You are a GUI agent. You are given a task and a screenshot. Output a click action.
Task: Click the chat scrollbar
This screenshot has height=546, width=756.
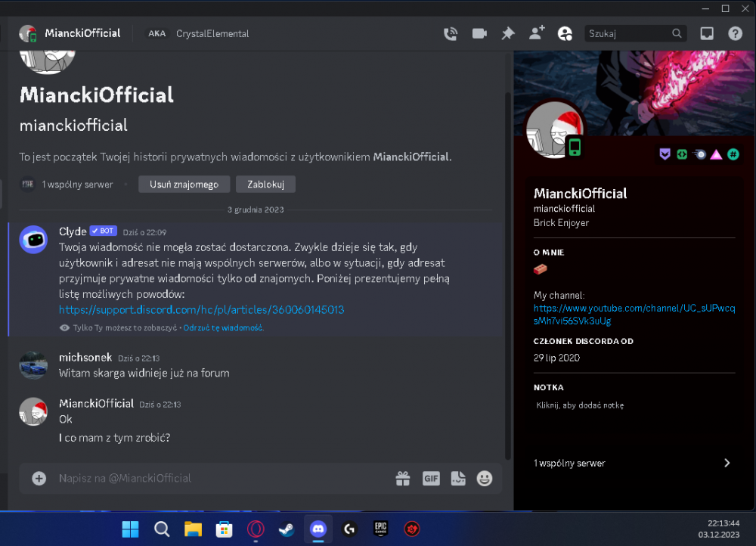[x=508, y=275]
